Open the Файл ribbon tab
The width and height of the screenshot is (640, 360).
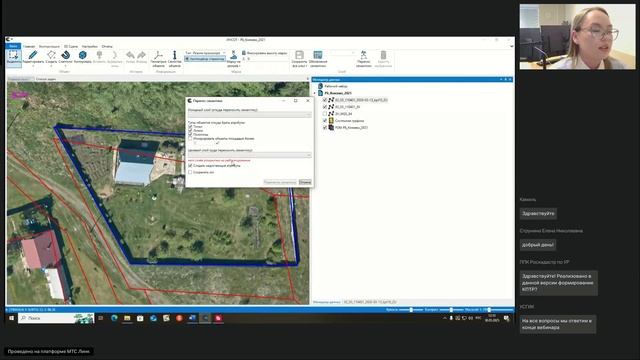(x=13, y=46)
